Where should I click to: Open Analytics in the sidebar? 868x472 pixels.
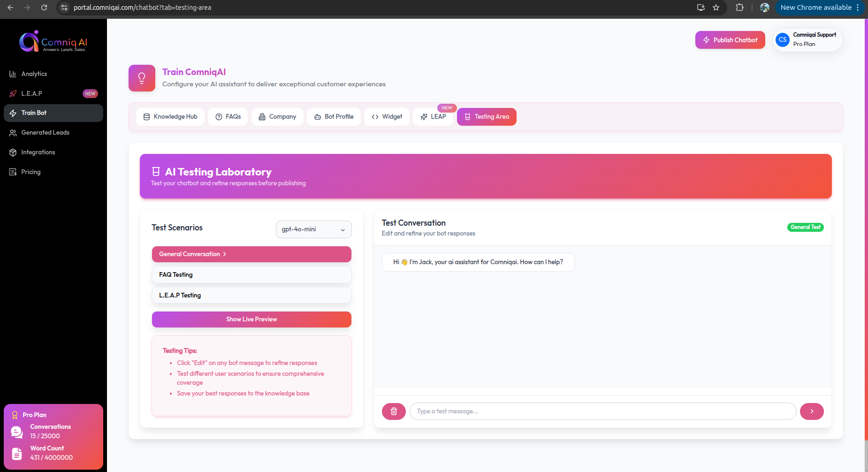pyautogui.click(x=53, y=74)
